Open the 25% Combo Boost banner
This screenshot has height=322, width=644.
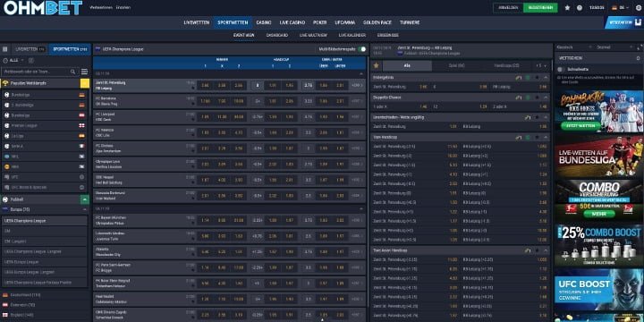598,245
